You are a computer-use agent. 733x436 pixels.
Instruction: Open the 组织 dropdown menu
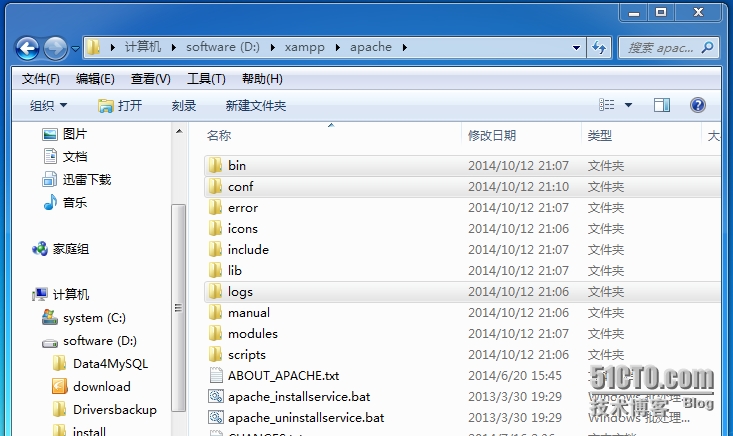49,106
